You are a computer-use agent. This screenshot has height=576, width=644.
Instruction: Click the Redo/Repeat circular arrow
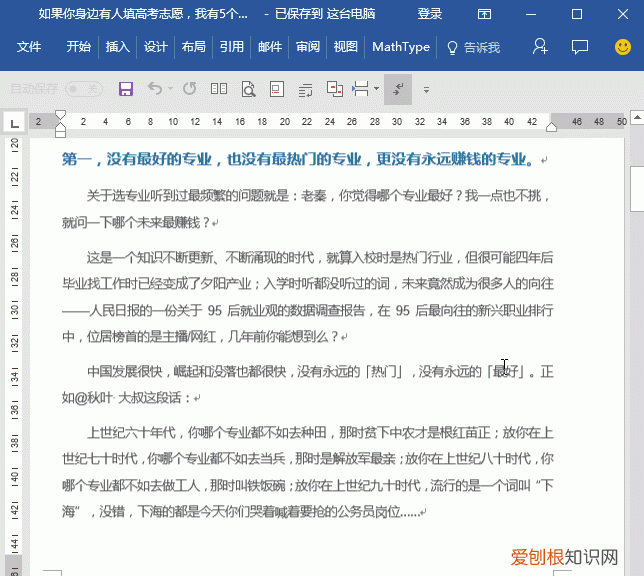click(189, 88)
